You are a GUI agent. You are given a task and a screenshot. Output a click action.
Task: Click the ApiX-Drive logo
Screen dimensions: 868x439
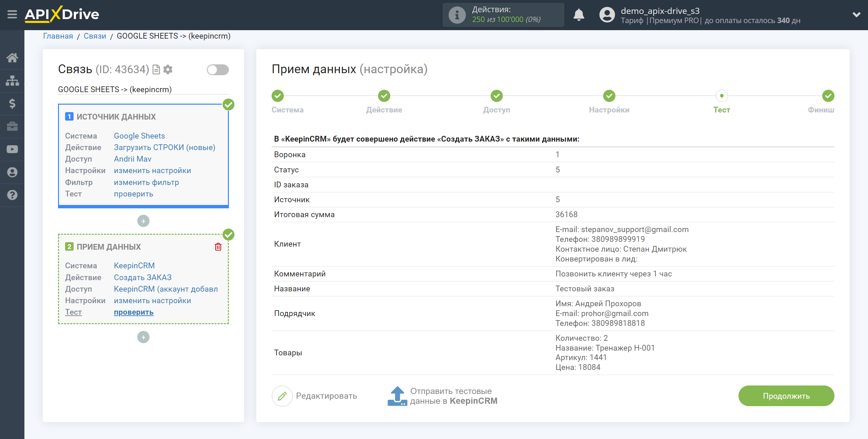point(62,15)
